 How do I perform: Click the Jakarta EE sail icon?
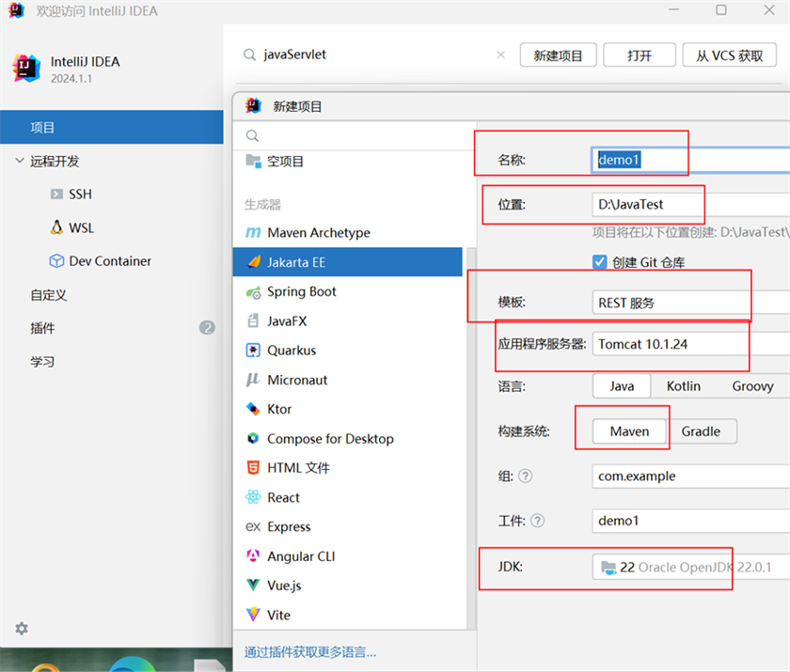[254, 262]
